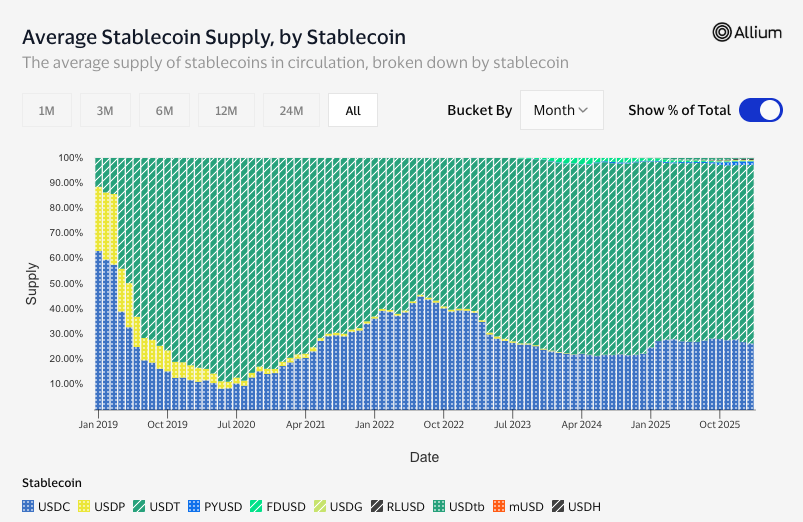Open the Bucket By Month dropdown

coord(561,110)
